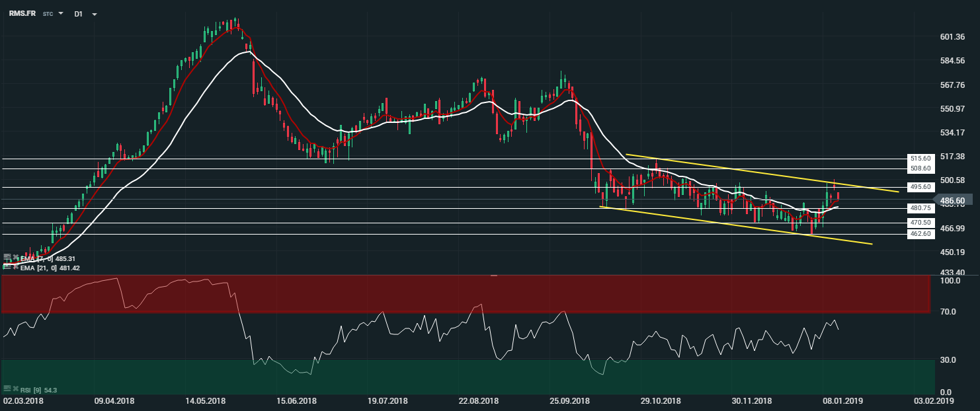The width and height of the screenshot is (980, 411).
Task: Remove the EMA 7 indicator
Action: point(14,258)
